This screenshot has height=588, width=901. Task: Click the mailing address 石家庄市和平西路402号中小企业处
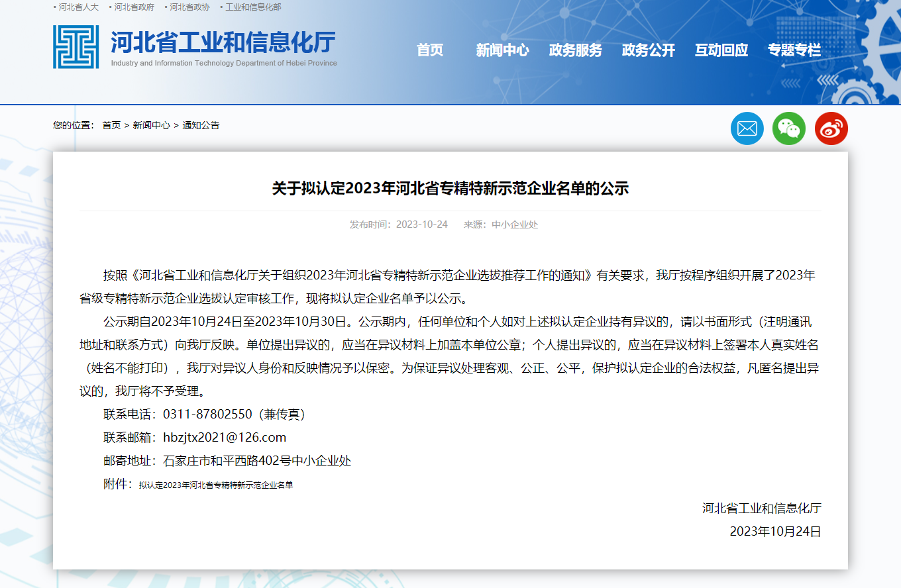257,461
